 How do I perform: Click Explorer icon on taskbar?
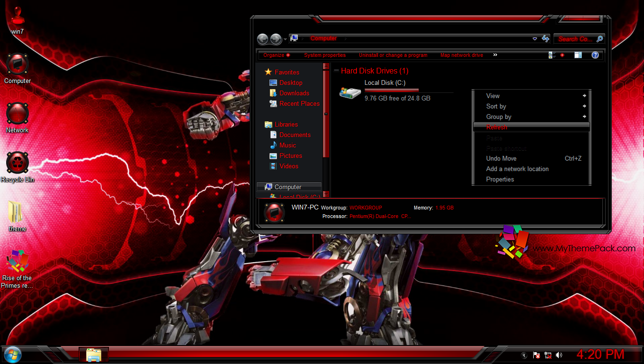94,355
